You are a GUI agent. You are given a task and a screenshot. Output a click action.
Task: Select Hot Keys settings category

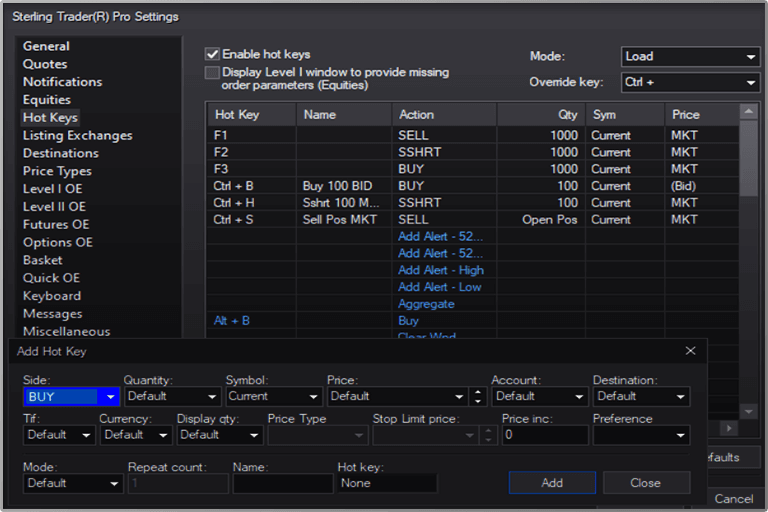[x=50, y=118]
